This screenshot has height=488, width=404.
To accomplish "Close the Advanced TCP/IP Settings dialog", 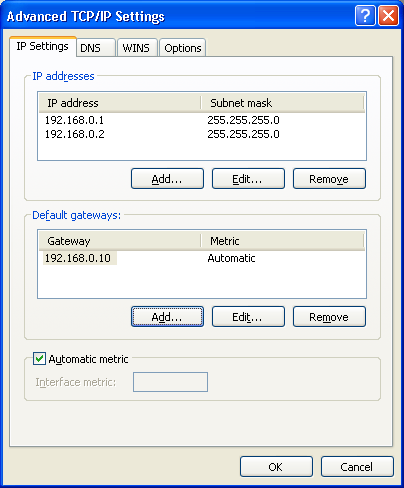I will point(388,15).
